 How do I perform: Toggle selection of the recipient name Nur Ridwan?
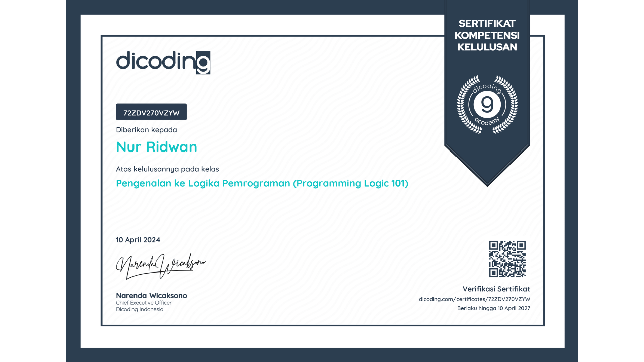point(156,147)
